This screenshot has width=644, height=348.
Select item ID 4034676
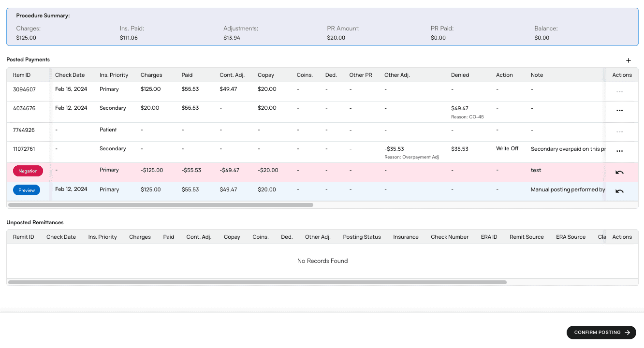coord(24,108)
